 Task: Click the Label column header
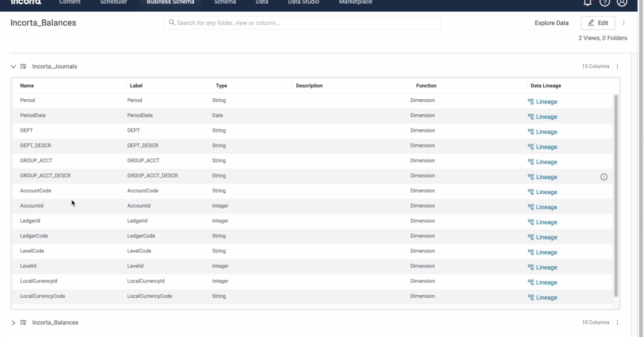tap(136, 85)
